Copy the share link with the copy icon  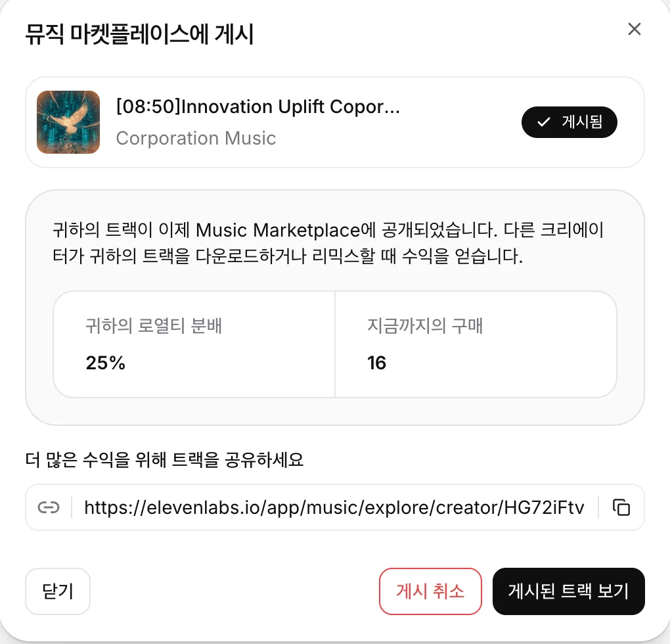tap(621, 507)
